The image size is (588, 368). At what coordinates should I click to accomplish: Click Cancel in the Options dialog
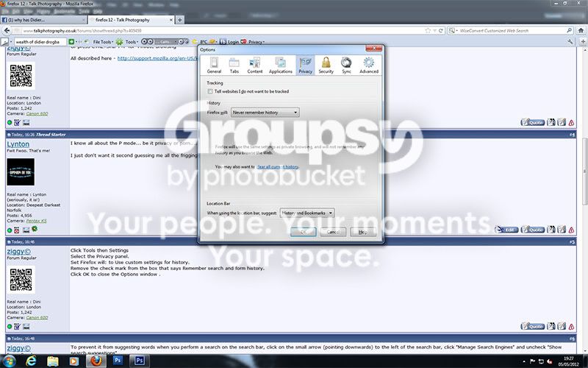(x=333, y=232)
